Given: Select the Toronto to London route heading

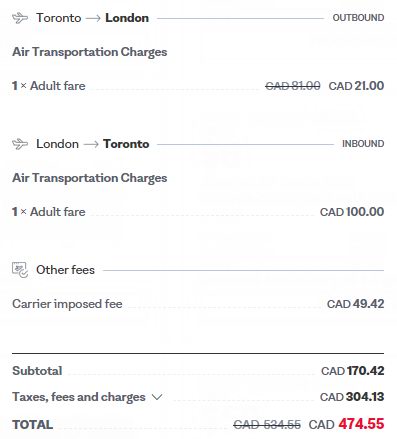Looking at the screenshot, I should (x=92, y=18).
